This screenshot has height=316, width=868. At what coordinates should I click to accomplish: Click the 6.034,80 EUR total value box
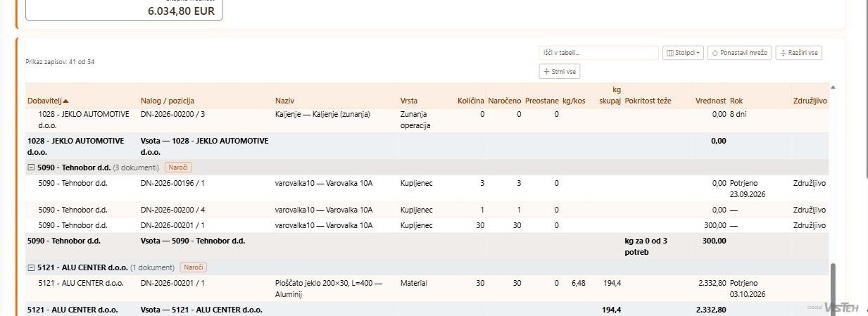point(125,11)
